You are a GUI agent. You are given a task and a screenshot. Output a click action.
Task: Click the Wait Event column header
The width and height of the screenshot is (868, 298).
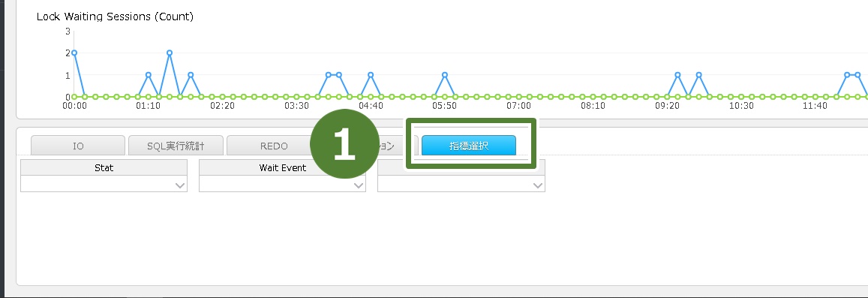[x=282, y=167]
